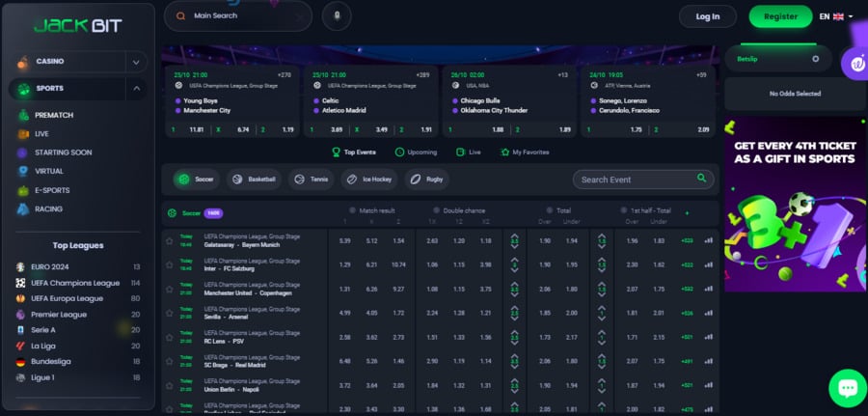The image size is (868, 416).
Task: Open statistics icon for Galatasaray - Bayern Munich
Action: coord(709,241)
